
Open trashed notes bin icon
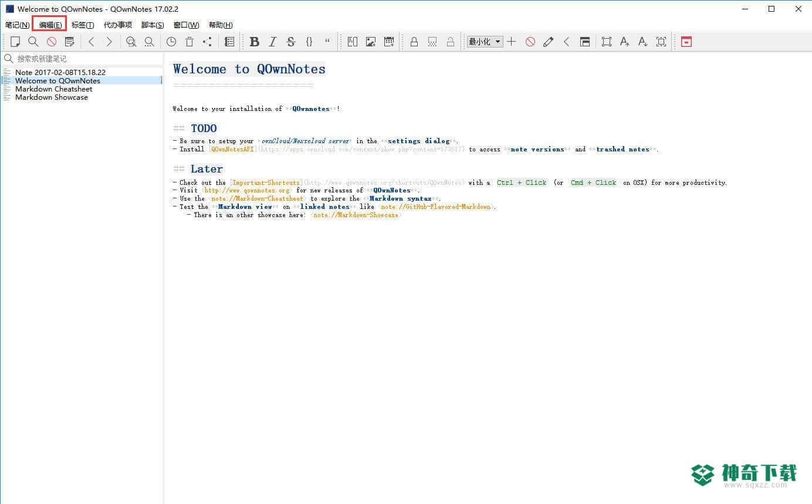(x=190, y=42)
